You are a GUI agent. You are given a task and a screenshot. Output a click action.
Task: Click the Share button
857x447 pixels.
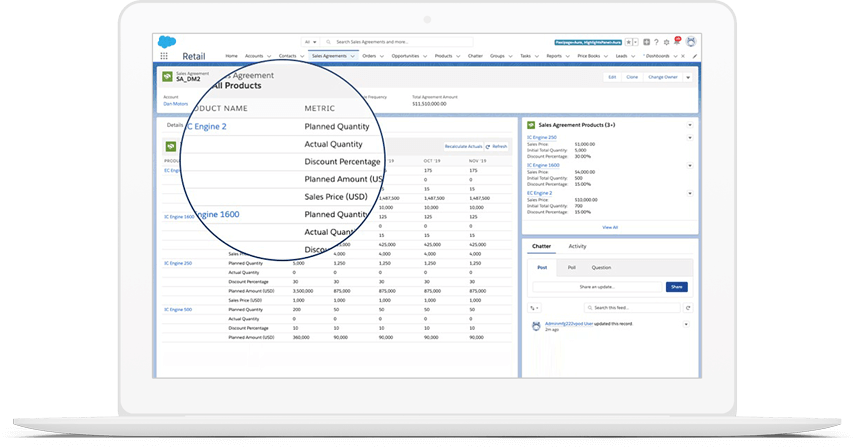[x=677, y=287]
